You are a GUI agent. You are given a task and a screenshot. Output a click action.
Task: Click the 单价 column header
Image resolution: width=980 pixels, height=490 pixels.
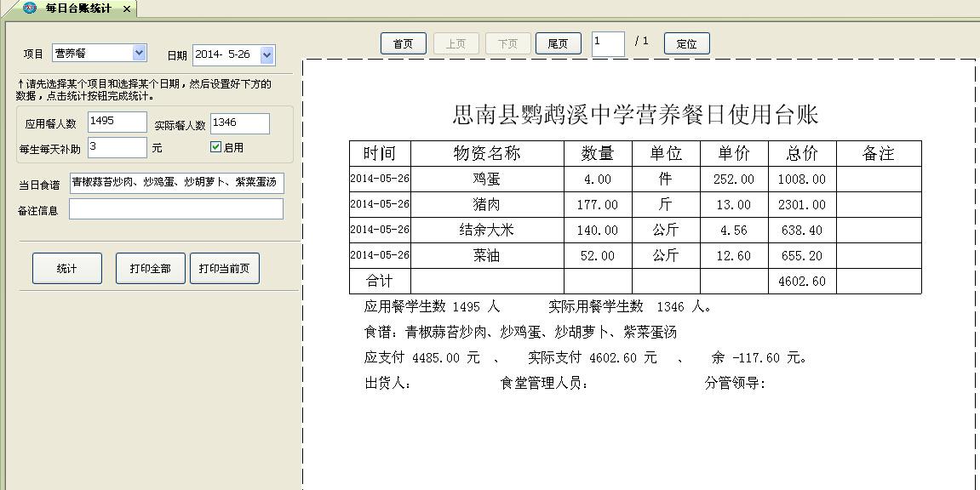(734, 154)
